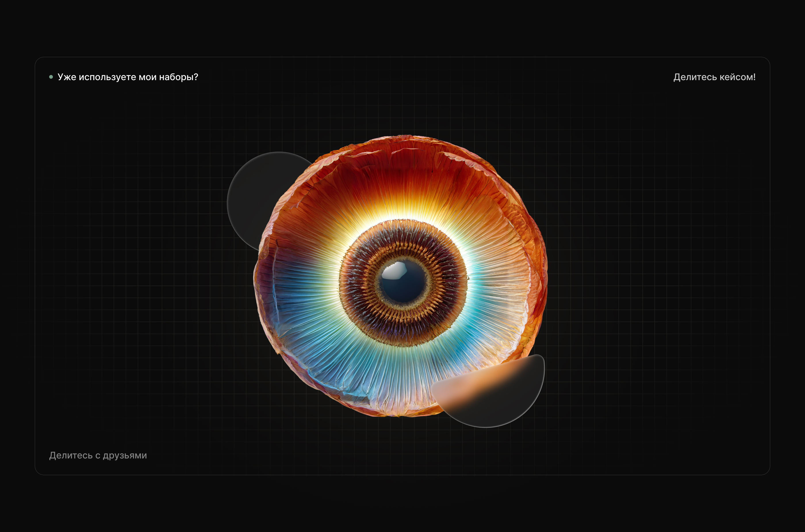Click the word "кейсом!" in the top-right text
This screenshot has height=532, width=805.
(x=737, y=77)
